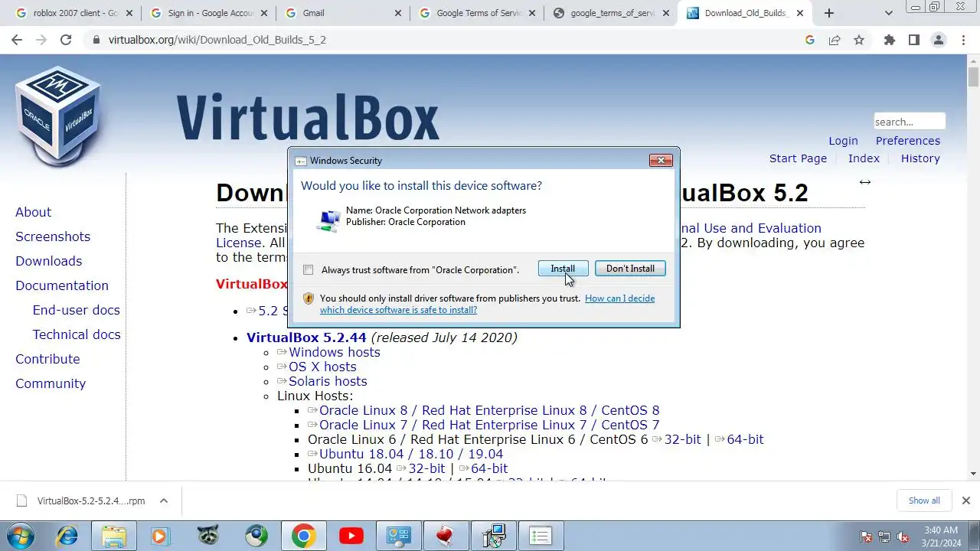Open Windows Start menu
980x551 pixels.
tap(20, 536)
